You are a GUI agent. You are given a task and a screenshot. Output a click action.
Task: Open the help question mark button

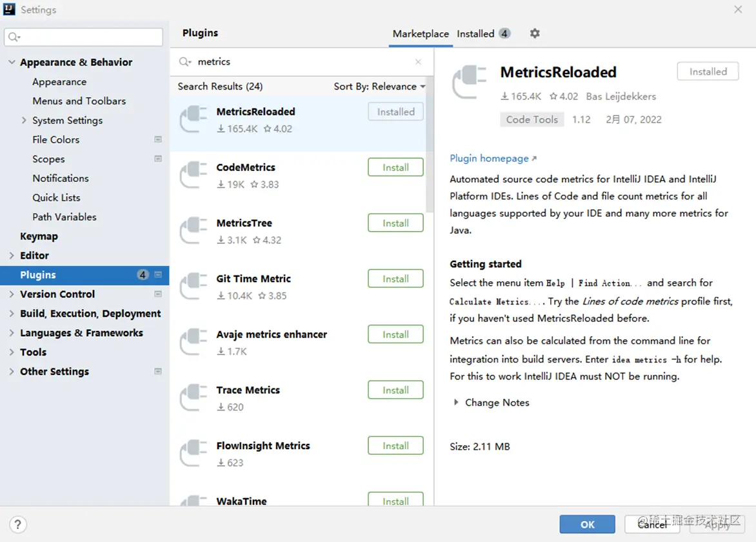coord(18,524)
